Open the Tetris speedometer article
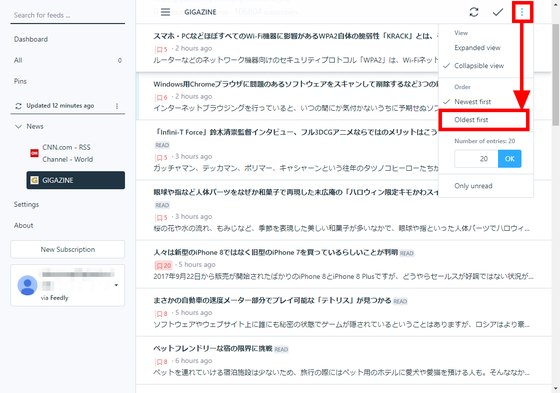 [x=272, y=300]
